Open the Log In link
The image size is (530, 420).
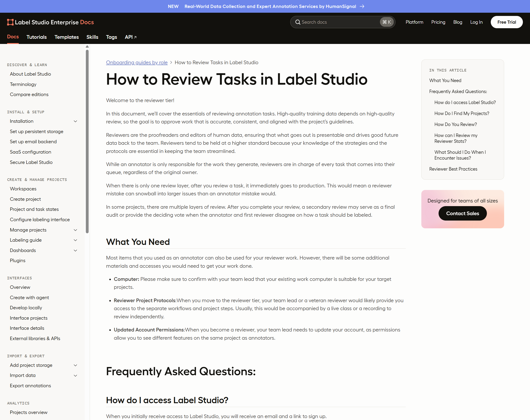point(476,22)
